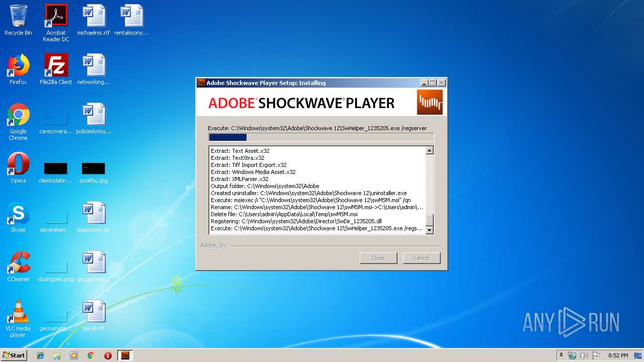Launch VLC media player shortcut

click(x=18, y=319)
